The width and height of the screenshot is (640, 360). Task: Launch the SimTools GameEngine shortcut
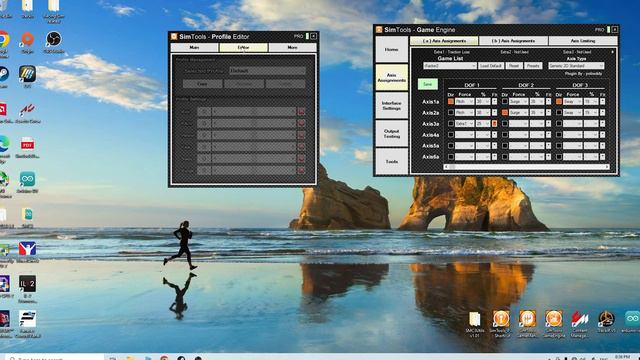click(x=553, y=319)
